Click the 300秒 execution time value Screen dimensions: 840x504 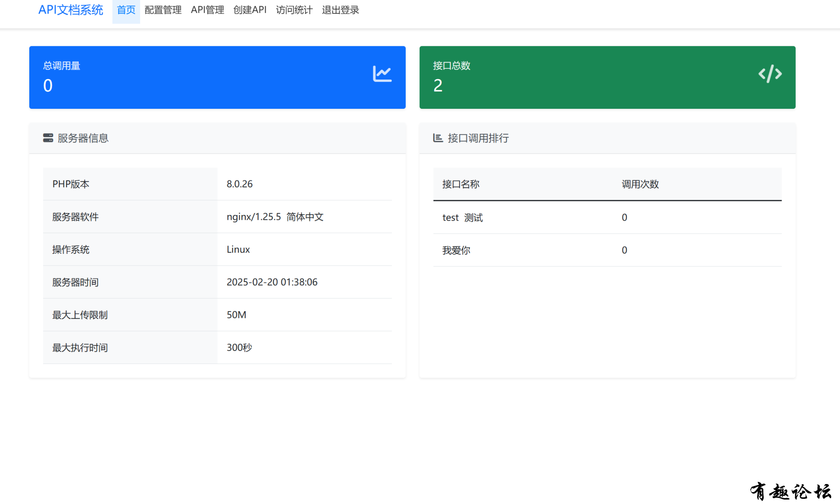click(239, 347)
